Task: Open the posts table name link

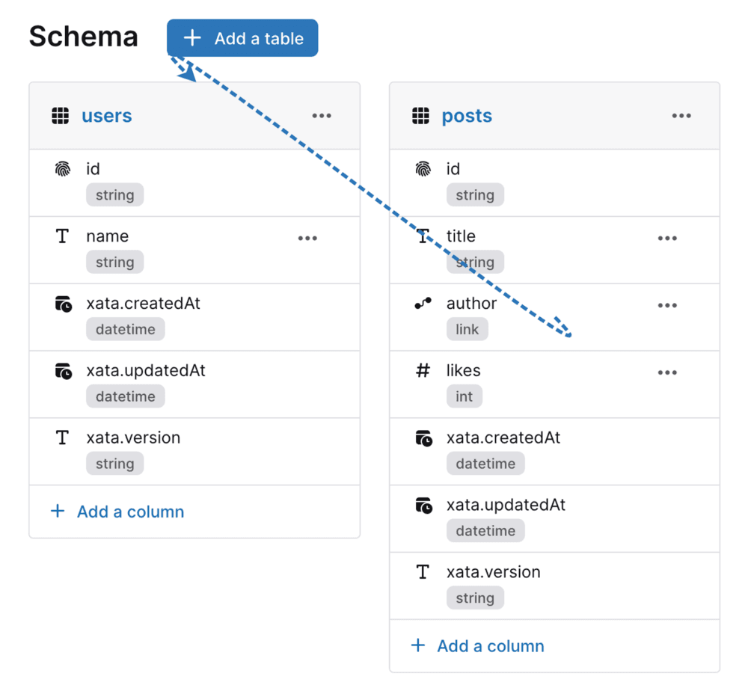Action: 467,116
